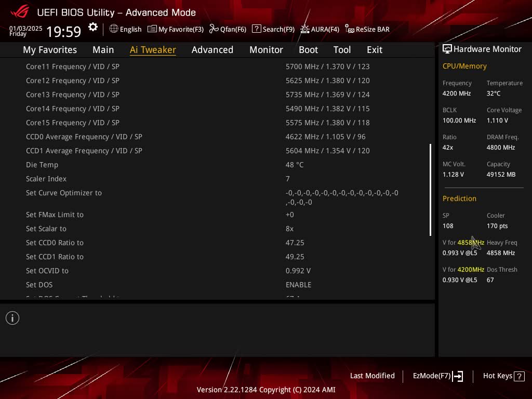Click the 47.25 CCD0 ratio value

point(295,243)
